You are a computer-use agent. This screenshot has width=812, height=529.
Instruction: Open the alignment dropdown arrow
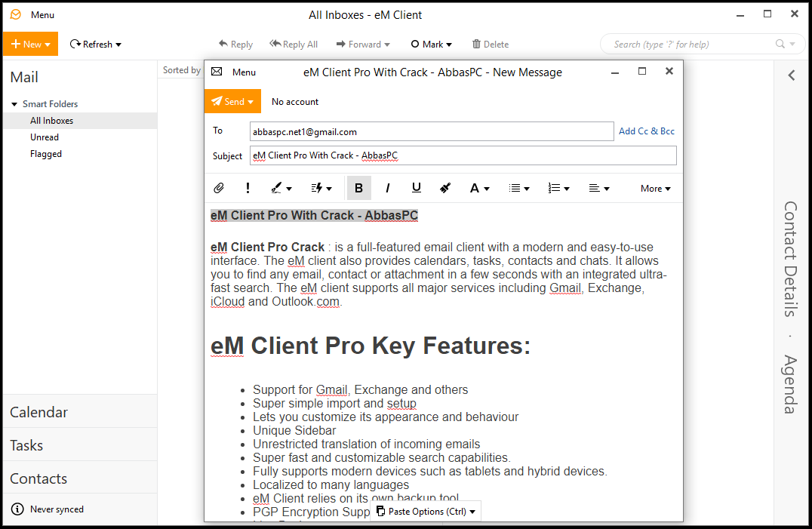point(607,189)
